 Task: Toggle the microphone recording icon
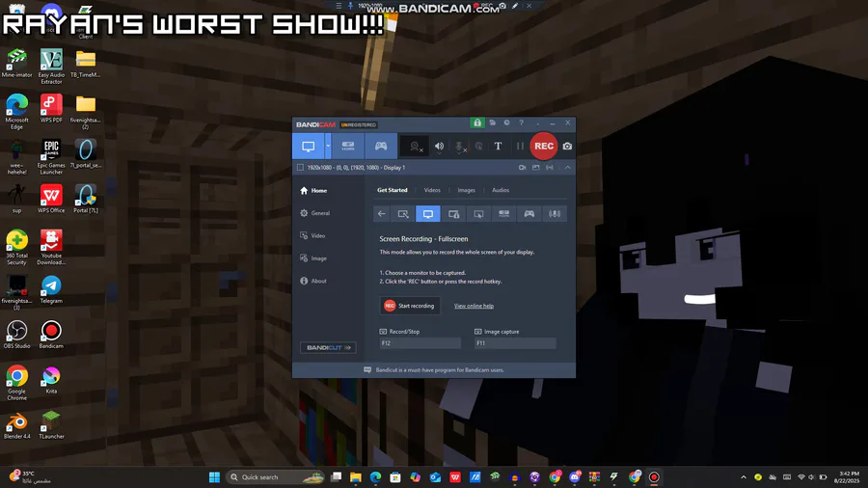coord(459,147)
